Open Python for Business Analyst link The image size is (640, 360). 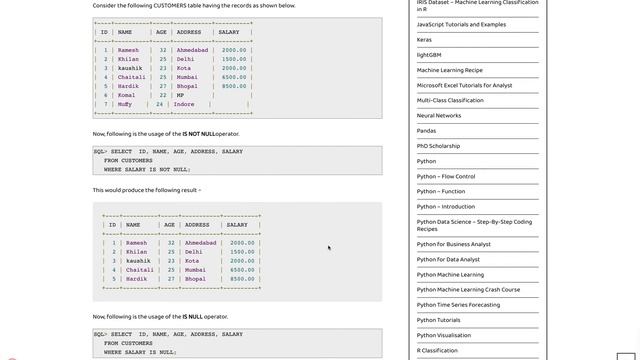[453, 244]
